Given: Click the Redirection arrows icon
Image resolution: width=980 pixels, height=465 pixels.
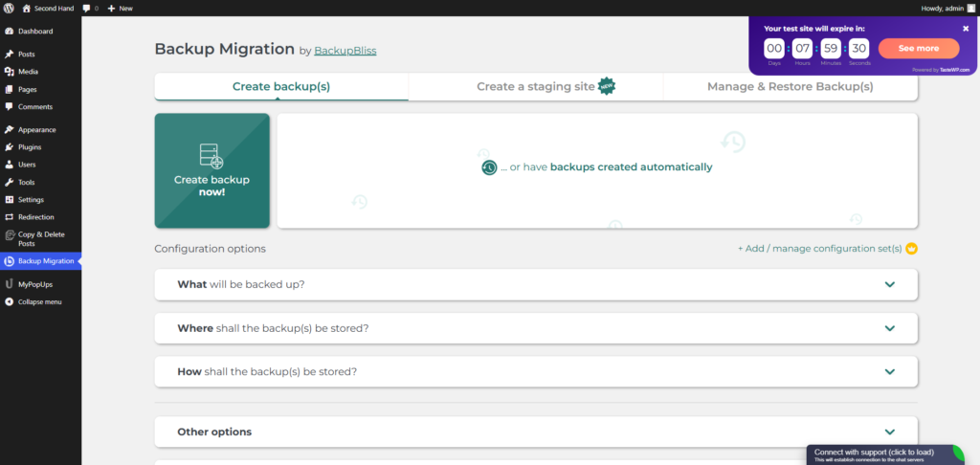Looking at the screenshot, I should click(9, 217).
